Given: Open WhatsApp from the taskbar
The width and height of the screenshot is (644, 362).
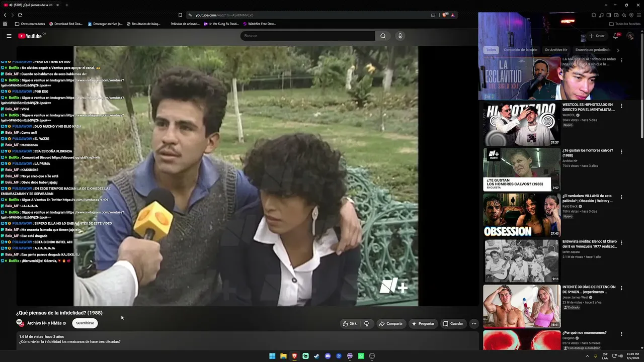Looking at the screenshot, I should click(361, 356).
